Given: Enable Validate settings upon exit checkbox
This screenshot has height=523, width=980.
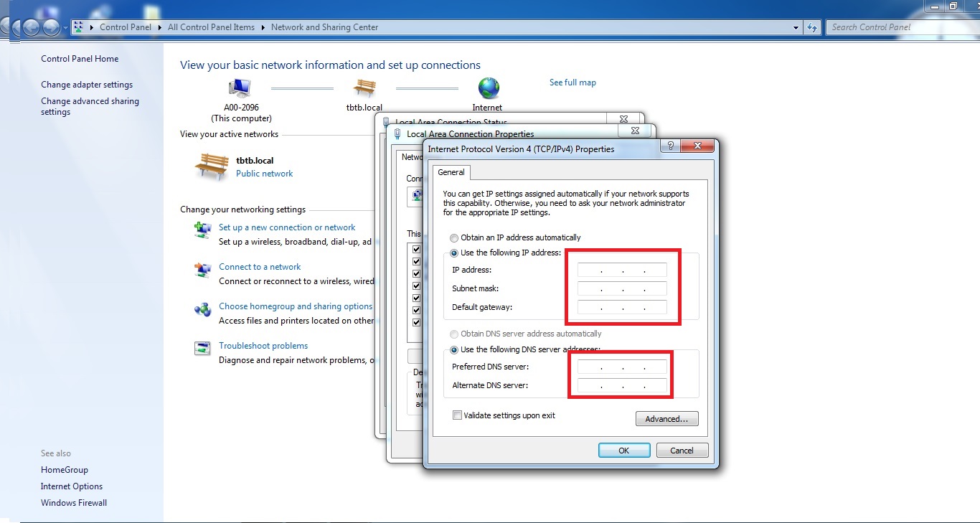Looking at the screenshot, I should [x=457, y=415].
